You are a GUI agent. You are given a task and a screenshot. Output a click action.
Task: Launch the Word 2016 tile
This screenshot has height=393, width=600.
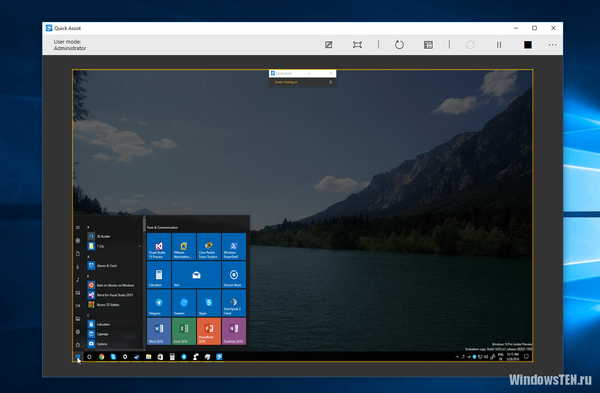coord(159,331)
